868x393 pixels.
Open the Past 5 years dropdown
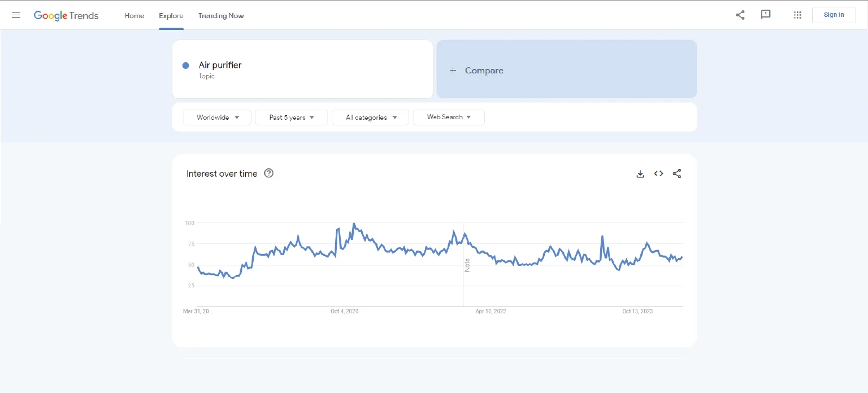click(291, 117)
